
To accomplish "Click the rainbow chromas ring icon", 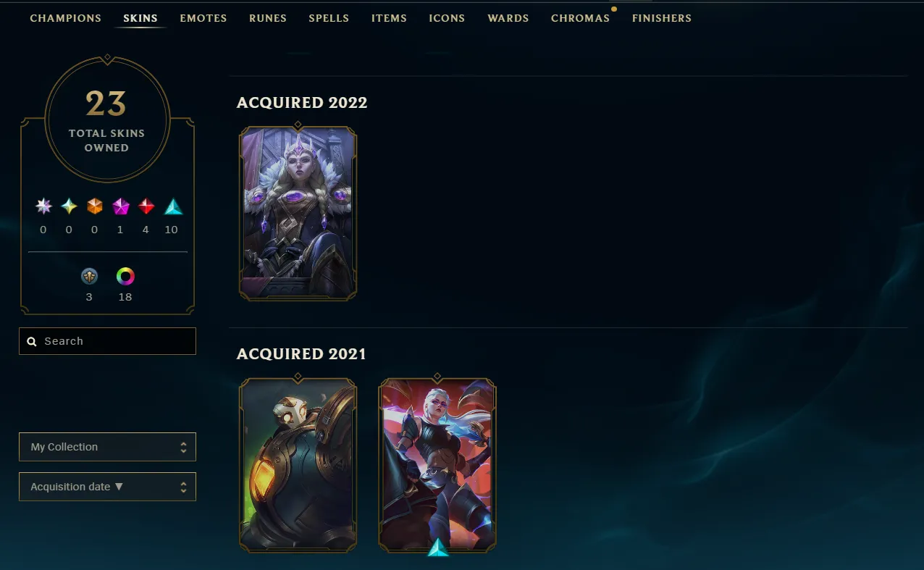I will (125, 276).
